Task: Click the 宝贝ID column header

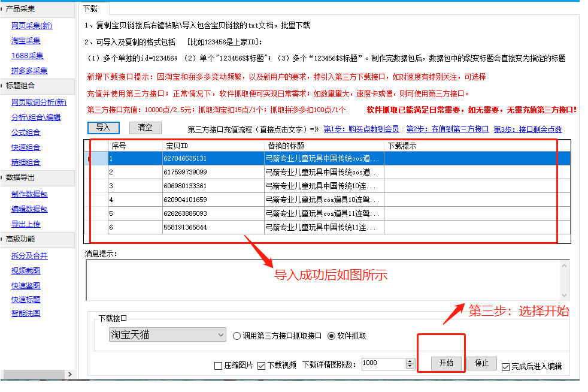Action: [x=213, y=146]
